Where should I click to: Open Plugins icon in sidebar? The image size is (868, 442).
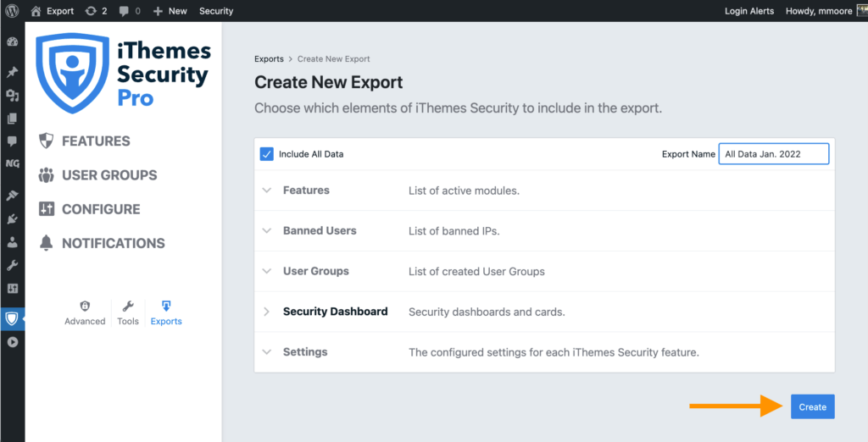pyautogui.click(x=12, y=219)
